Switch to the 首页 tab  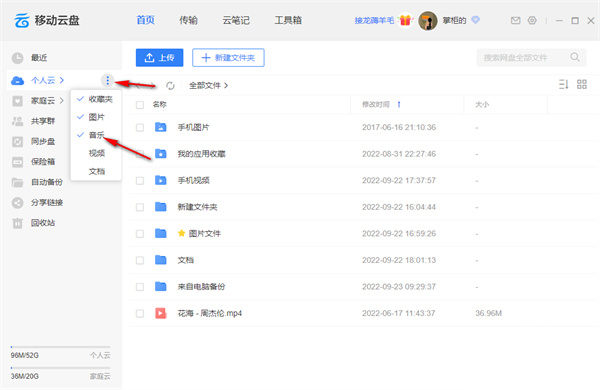[145, 20]
